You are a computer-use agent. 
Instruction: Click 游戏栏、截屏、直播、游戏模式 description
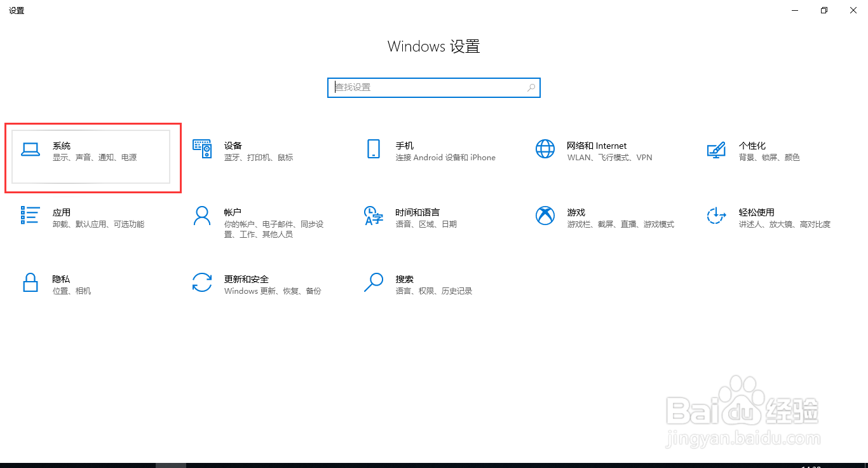coord(621,224)
